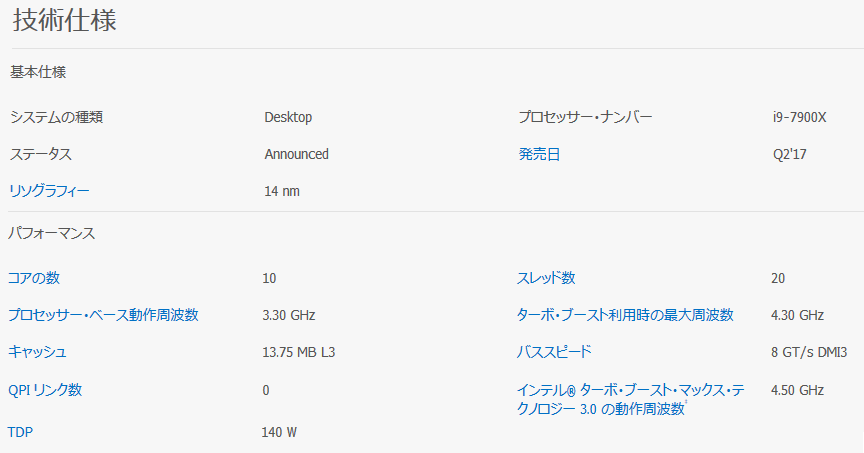This screenshot has width=864, height=453.
Task: Select the core count value 10
Action: (269, 278)
